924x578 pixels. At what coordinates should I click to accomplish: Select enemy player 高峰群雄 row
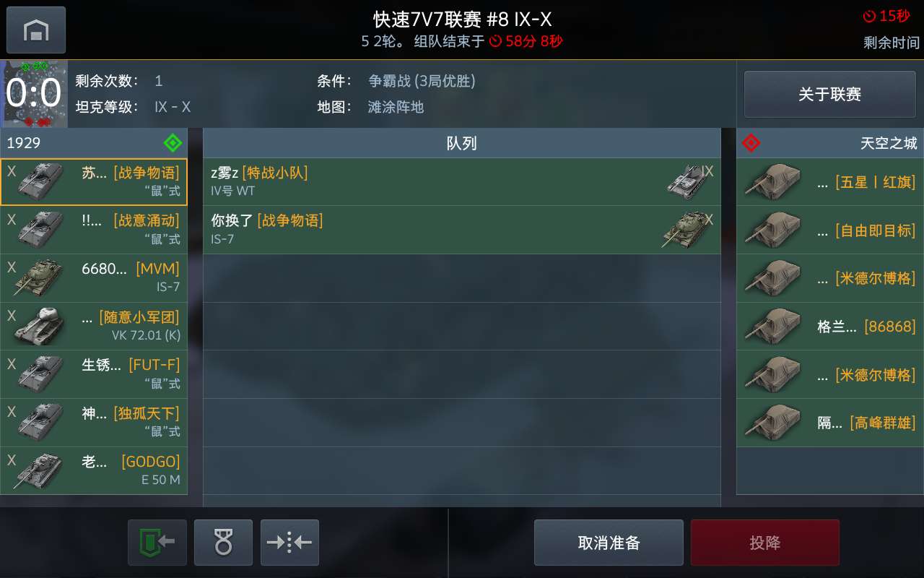tap(830, 423)
